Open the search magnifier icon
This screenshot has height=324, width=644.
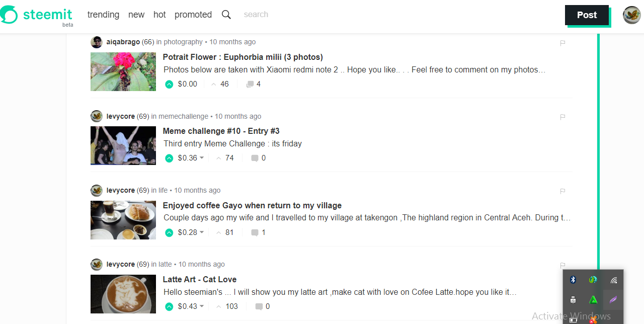pyautogui.click(x=226, y=15)
